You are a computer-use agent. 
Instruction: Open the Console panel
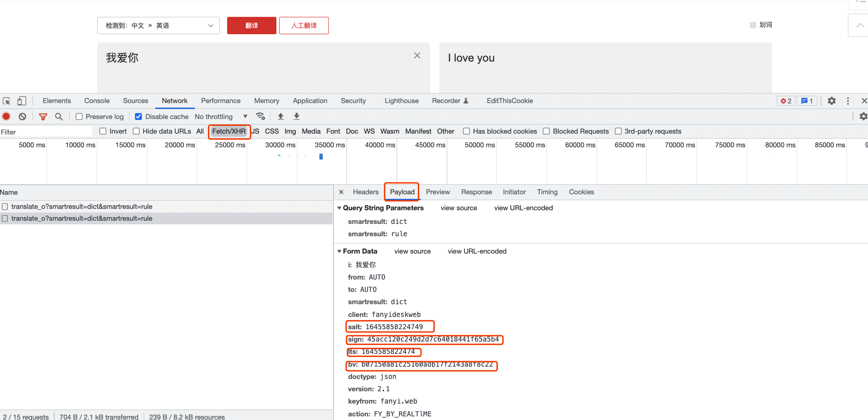[x=97, y=101]
